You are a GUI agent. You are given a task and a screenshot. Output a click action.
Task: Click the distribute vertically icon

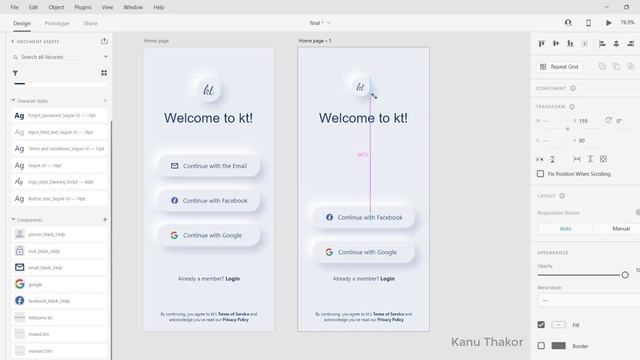pos(585,43)
